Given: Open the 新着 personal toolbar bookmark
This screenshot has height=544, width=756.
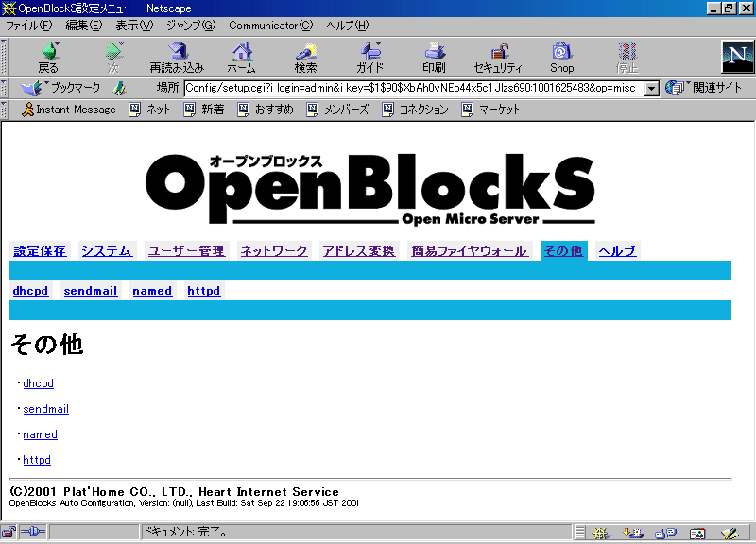Looking at the screenshot, I should (x=204, y=110).
